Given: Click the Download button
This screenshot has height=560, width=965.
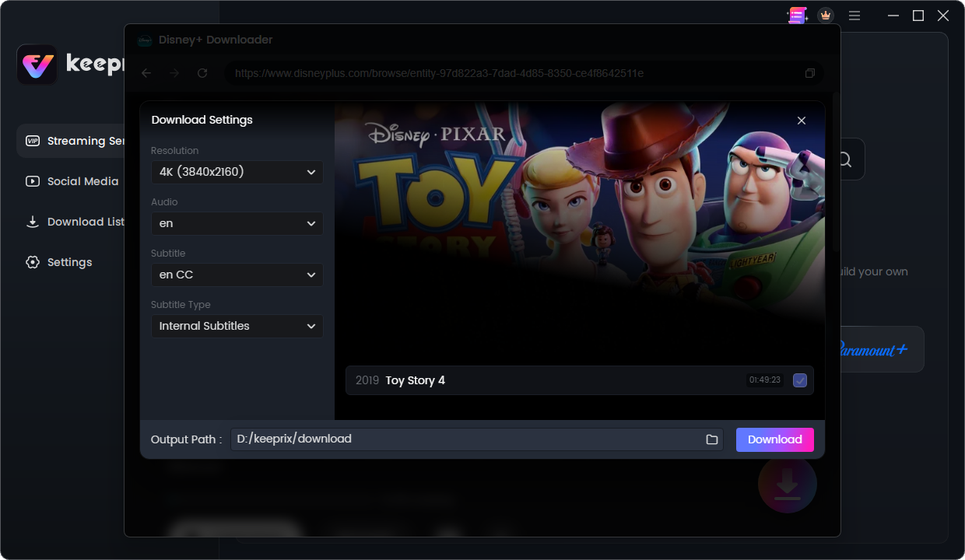Looking at the screenshot, I should click(775, 439).
